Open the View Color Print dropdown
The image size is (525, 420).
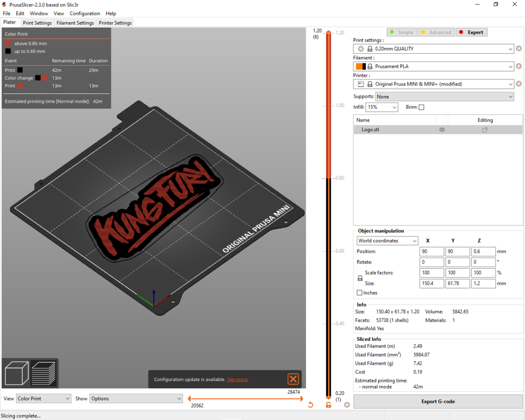(44, 398)
